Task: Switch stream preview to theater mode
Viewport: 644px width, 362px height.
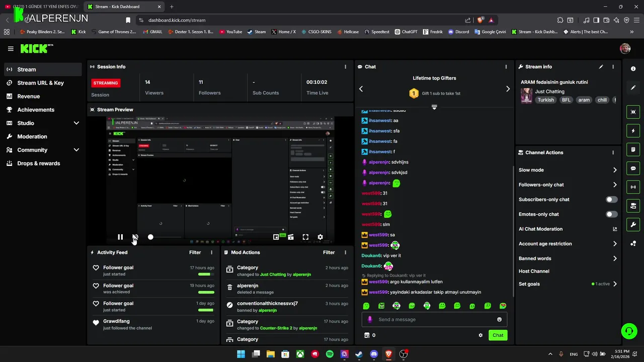Action: (291, 237)
